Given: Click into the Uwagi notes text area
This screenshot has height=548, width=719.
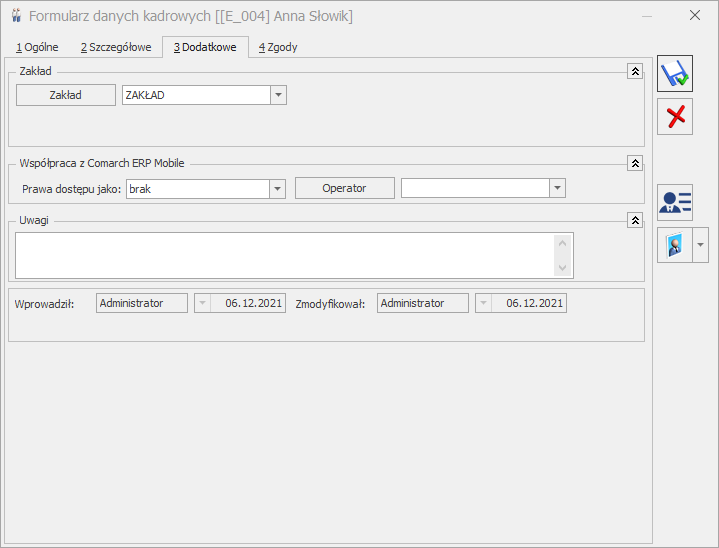Looking at the screenshot, I should (x=284, y=255).
